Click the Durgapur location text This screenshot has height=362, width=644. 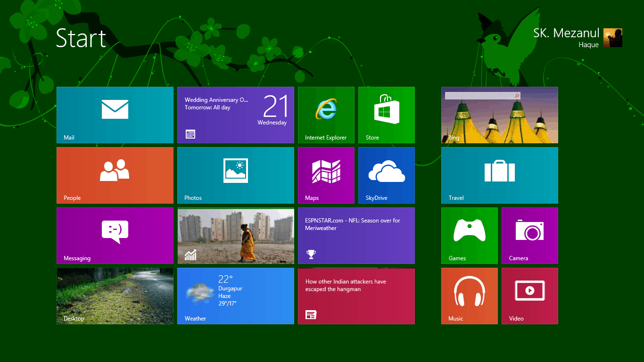(x=230, y=288)
